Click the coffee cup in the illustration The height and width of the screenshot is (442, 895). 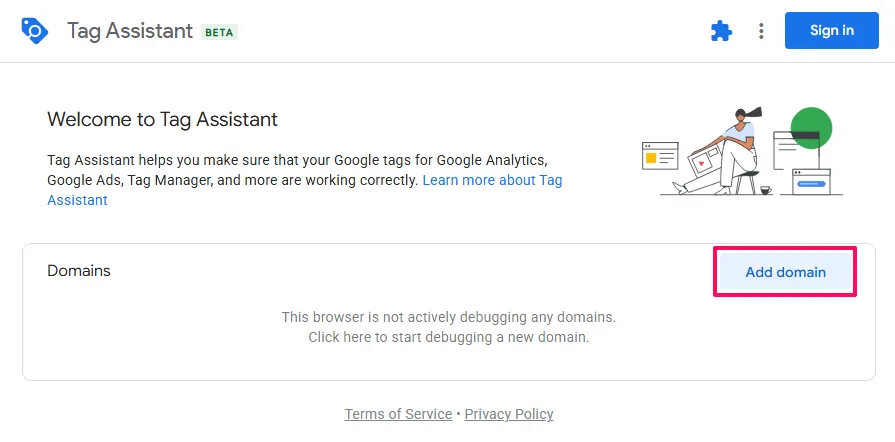coord(766,189)
